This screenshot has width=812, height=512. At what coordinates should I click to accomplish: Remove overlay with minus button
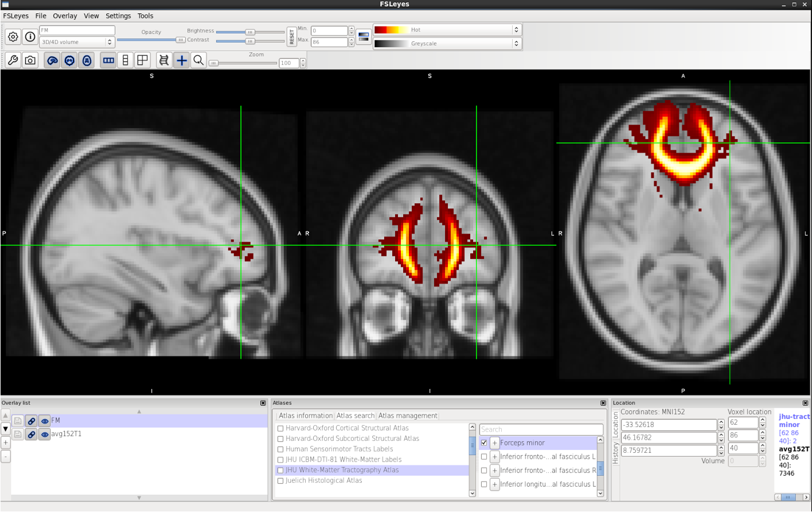[6, 456]
